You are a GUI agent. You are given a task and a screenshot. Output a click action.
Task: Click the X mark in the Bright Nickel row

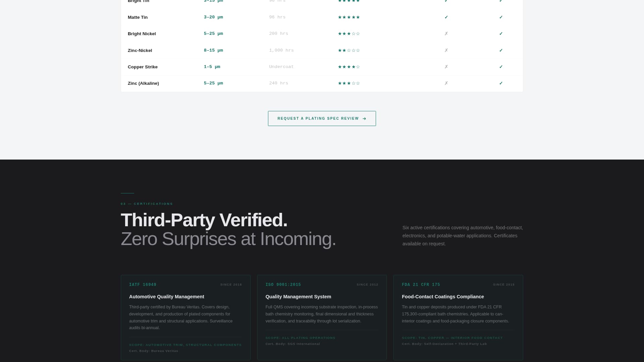click(446, 34)
